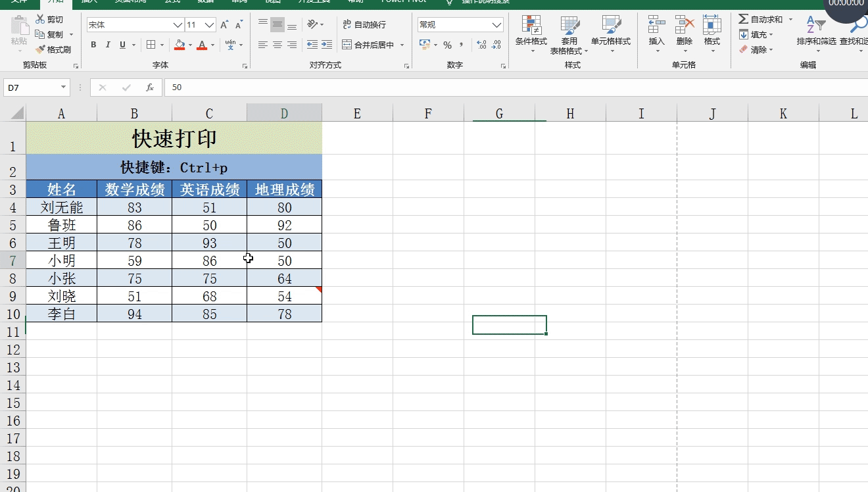Open Sort and Filter (排序和筛选)
The image size is (868, 492).
(816, 34)
